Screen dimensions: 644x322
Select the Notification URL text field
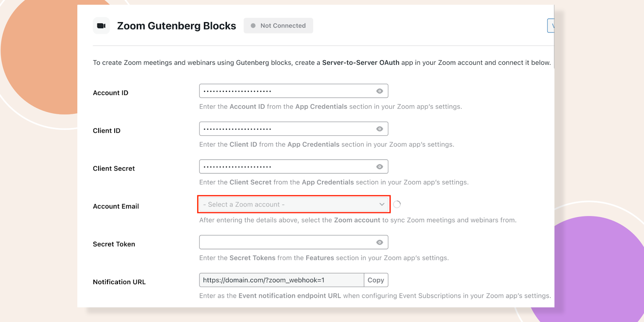coord(282,280)
